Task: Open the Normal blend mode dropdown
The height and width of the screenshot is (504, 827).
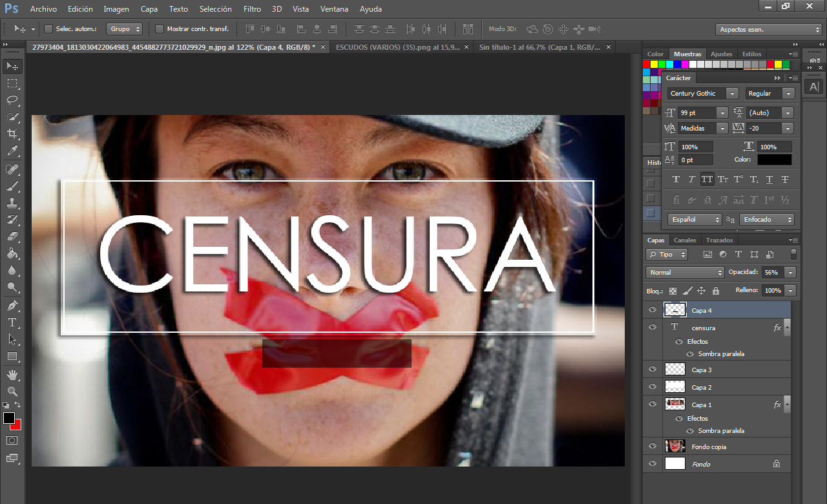Action: click(685, 273)
